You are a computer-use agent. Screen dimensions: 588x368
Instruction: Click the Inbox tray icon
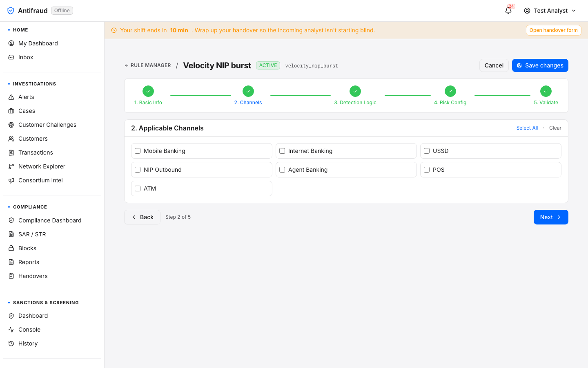point(11,57)
